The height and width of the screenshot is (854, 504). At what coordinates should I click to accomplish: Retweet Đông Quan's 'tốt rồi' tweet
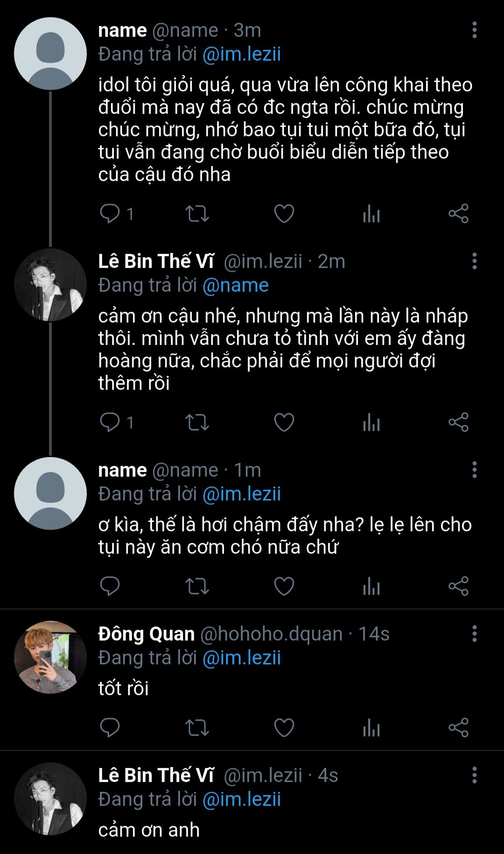coord(197,728)
